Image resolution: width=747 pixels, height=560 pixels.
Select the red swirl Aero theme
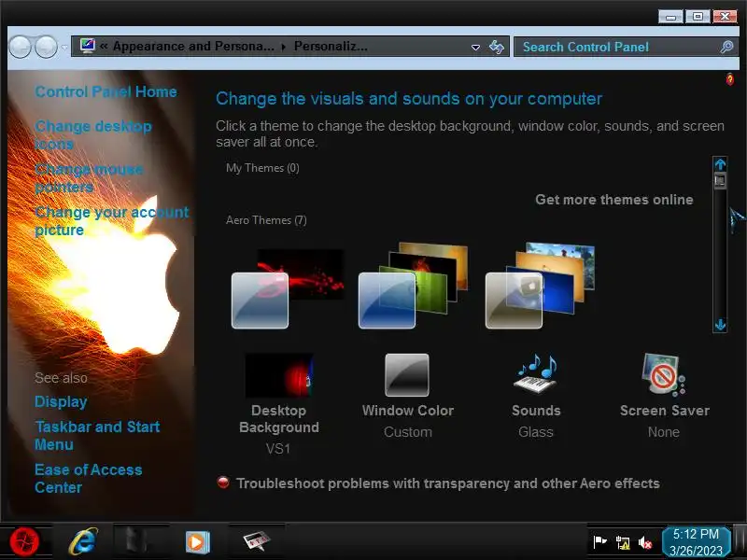288,288
